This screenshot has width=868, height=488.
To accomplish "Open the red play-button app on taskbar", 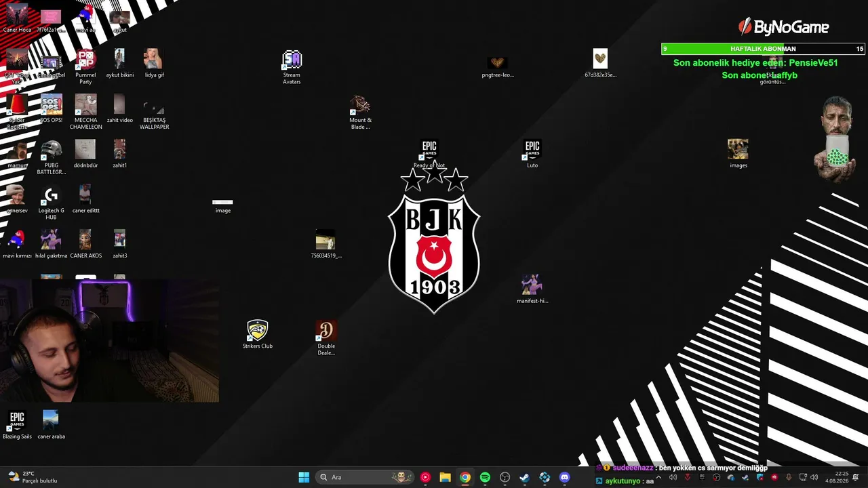I will click(425, 477).
